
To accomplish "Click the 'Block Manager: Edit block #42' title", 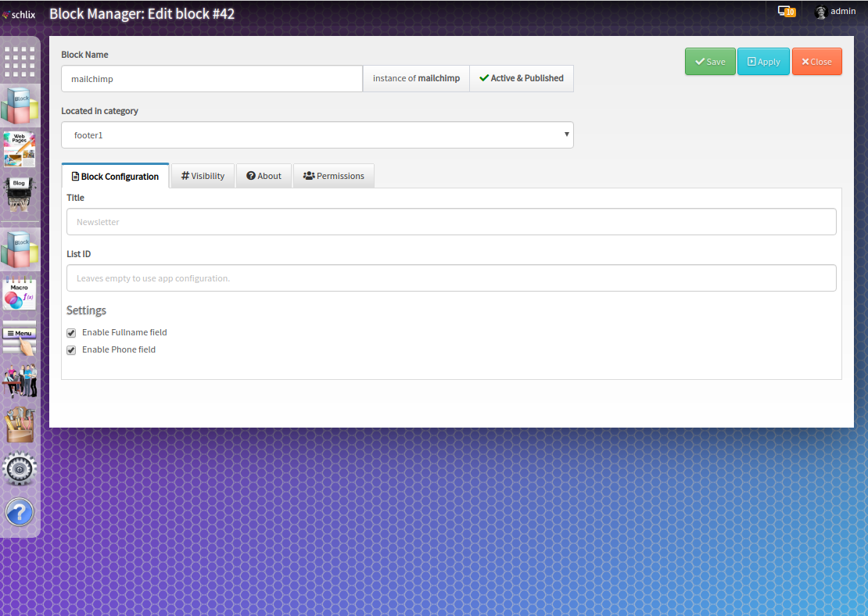I will (x=142, y=14).
